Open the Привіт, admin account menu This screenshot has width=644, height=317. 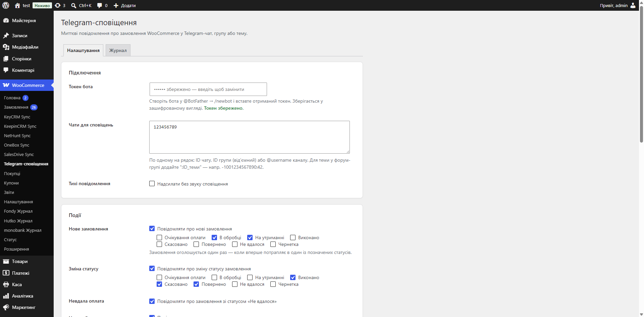[618, 5]
